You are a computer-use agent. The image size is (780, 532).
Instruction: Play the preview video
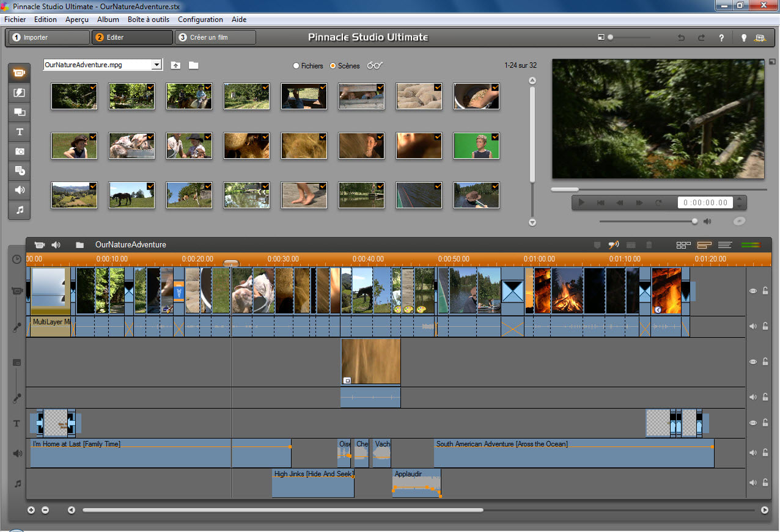click(581, 203)
